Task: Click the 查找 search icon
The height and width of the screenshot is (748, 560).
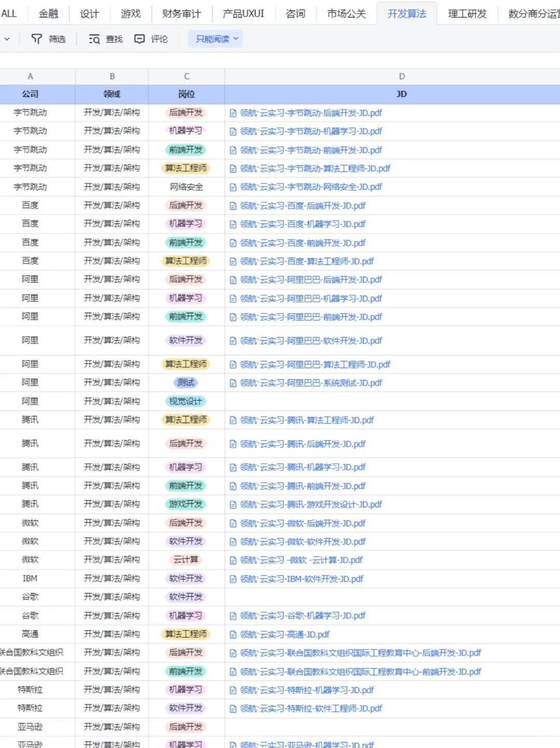Action: pos(94,39)
